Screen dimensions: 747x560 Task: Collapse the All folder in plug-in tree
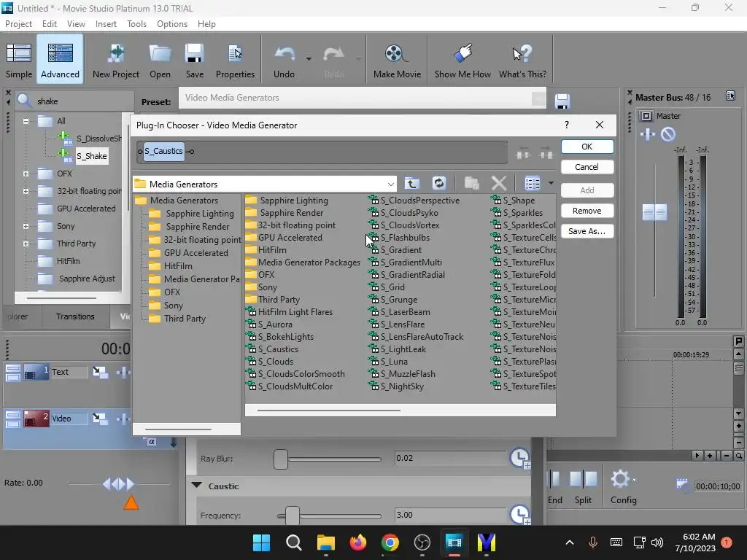pos(26,121)
